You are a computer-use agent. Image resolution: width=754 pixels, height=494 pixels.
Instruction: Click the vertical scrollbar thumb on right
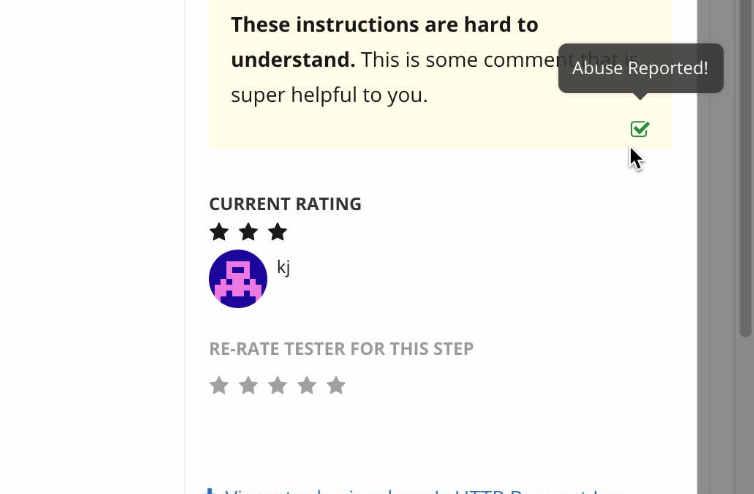pyautogui.click(x=745, y=166)
